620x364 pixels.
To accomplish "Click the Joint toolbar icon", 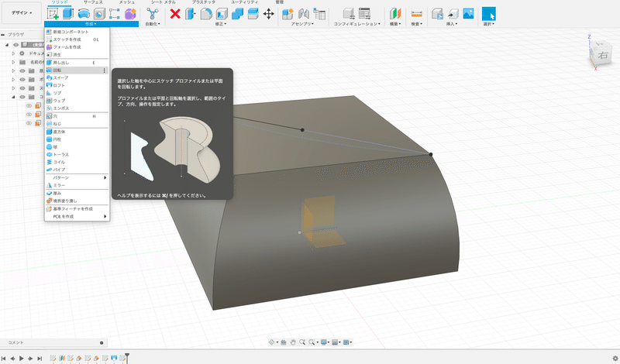I will (x=303, y=14).
